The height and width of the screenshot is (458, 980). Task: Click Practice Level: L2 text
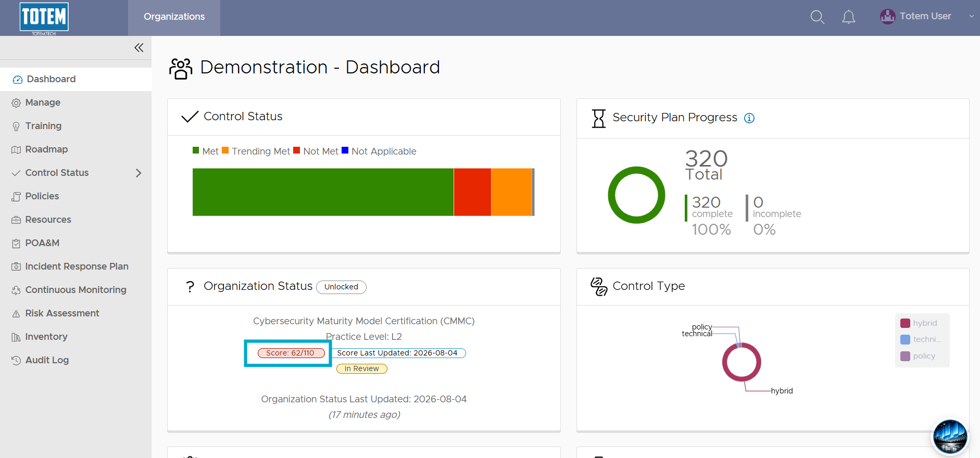tap(364, 337)
